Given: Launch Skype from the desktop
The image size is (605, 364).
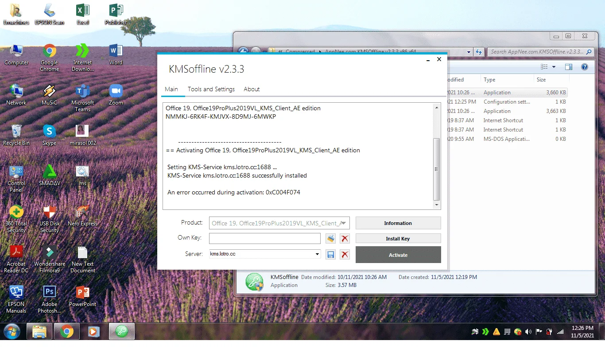Looking at the screenshot, I should 50,135.
